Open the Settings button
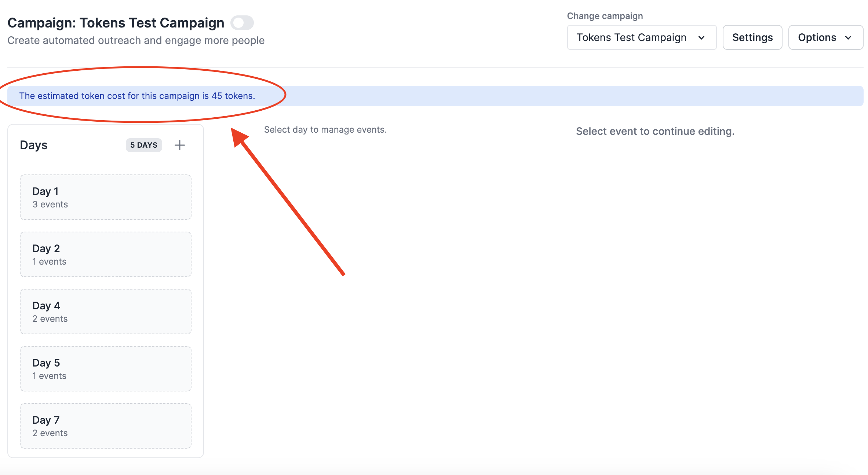This screenshot has width=868, height=475. (752, 37)
